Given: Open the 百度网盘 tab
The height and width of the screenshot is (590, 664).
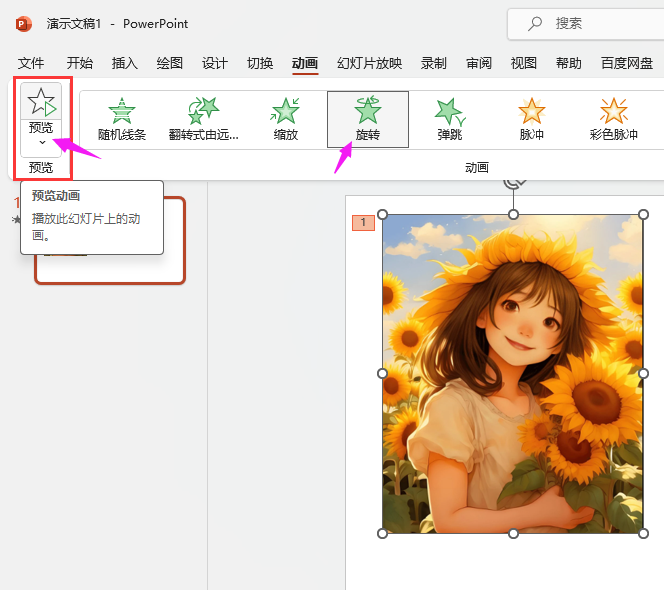Looking at the screenshot, I should click(x=627, y=63).
